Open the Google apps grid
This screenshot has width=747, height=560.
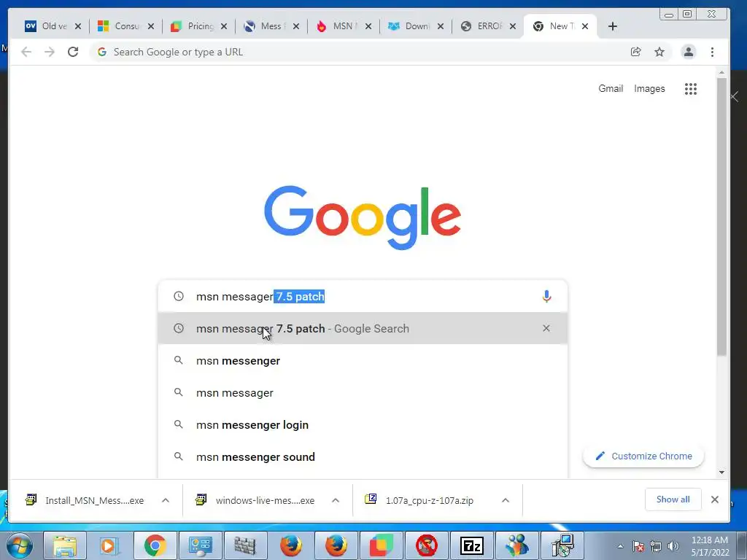pos(691,88)
